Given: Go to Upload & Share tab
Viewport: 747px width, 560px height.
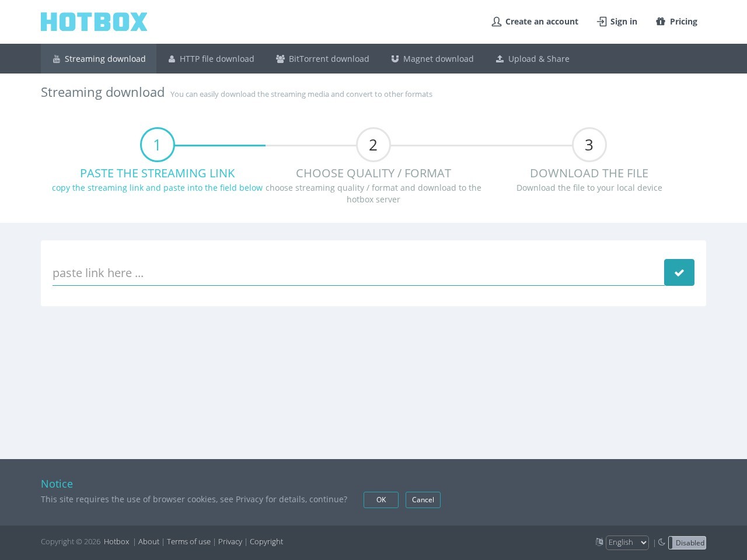Looking at the screenshot, I should pos(533,59).
